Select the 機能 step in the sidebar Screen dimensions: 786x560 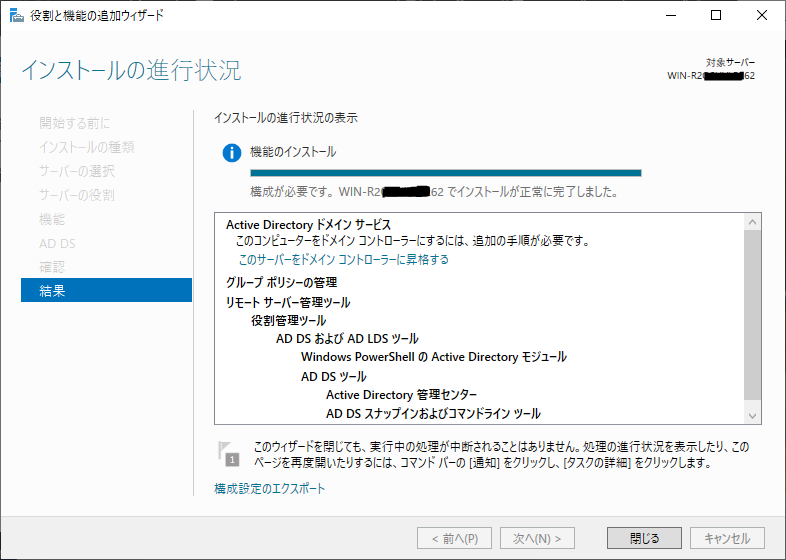pyautogui.click(x=52, y=219)
